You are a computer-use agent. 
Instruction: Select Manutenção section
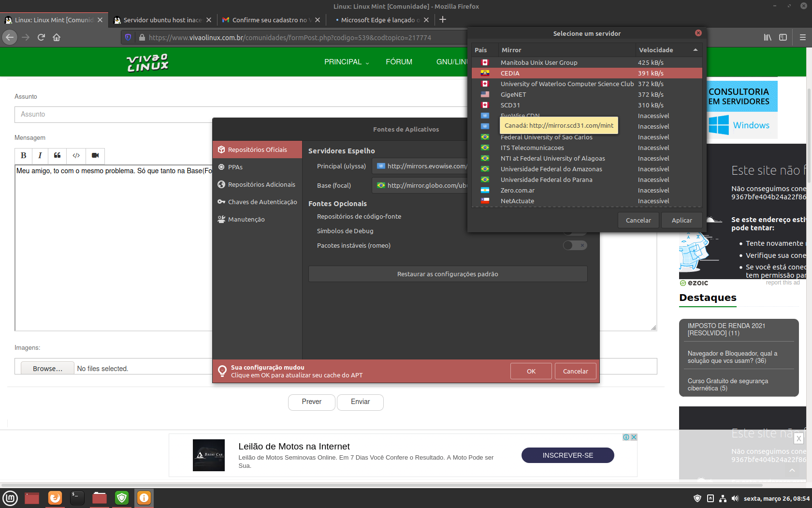[x=257, y=219]
